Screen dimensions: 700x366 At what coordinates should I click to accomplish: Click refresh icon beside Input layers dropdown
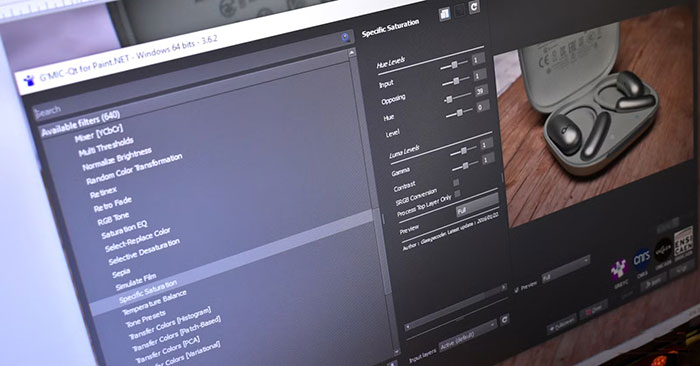coord(504,320)
